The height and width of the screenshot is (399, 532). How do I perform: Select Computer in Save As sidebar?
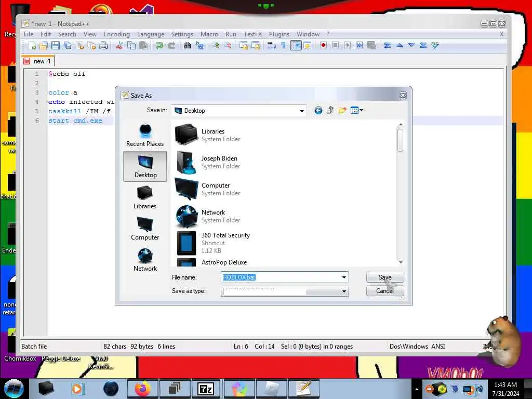click(x=145, y=229)
